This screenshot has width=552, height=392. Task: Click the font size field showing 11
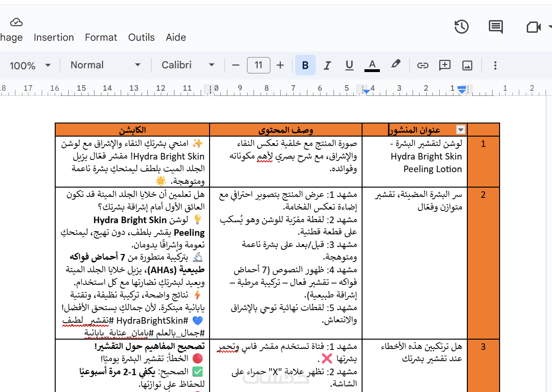259,65
